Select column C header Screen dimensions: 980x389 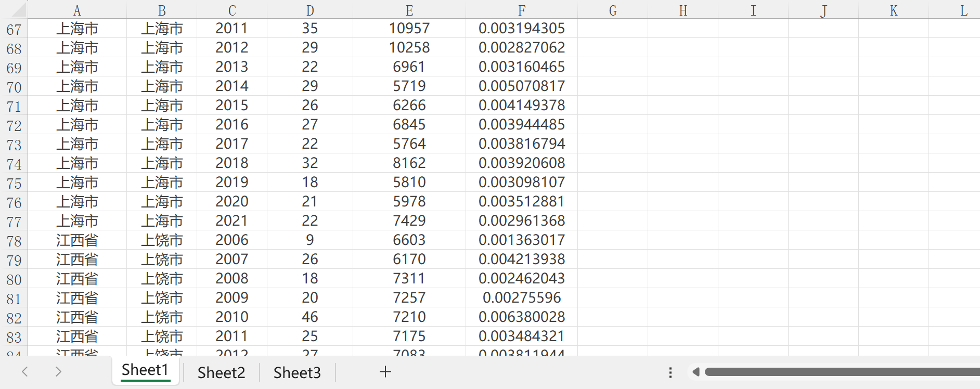point(232,10)
